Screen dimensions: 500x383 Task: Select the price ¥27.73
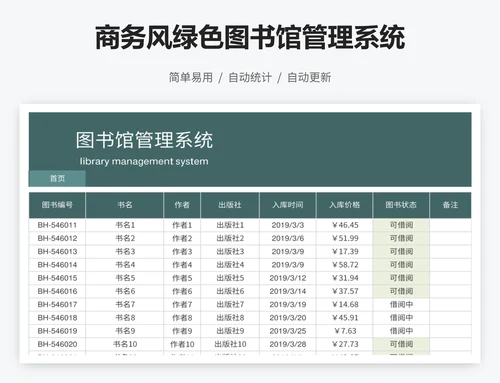click(x=345, y=344)
